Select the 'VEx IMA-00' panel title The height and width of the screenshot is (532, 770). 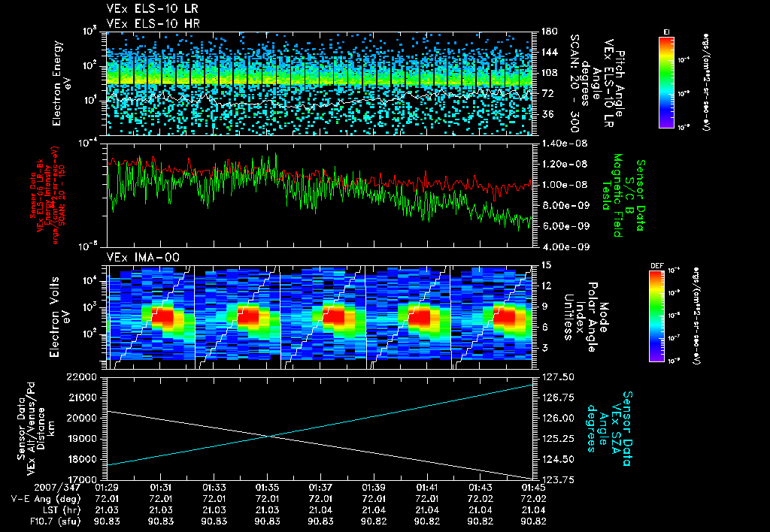click(x=143, y=257)
